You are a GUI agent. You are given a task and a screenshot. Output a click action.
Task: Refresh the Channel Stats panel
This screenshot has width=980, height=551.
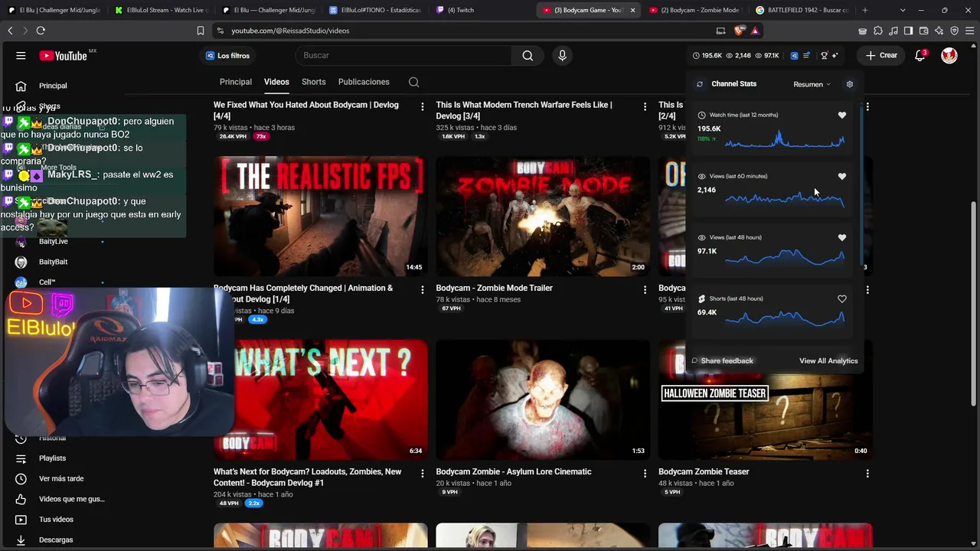click(x=699, y=84)
